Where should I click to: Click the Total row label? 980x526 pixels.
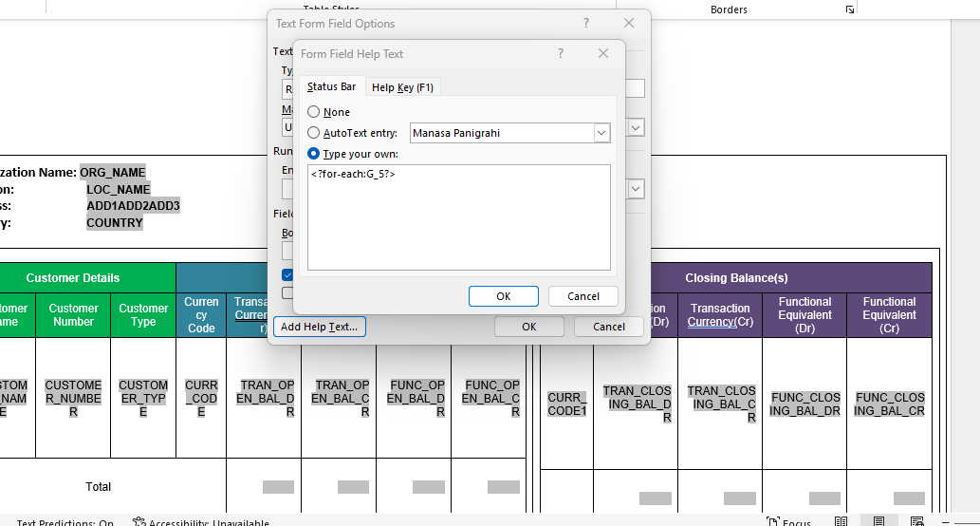98,486
